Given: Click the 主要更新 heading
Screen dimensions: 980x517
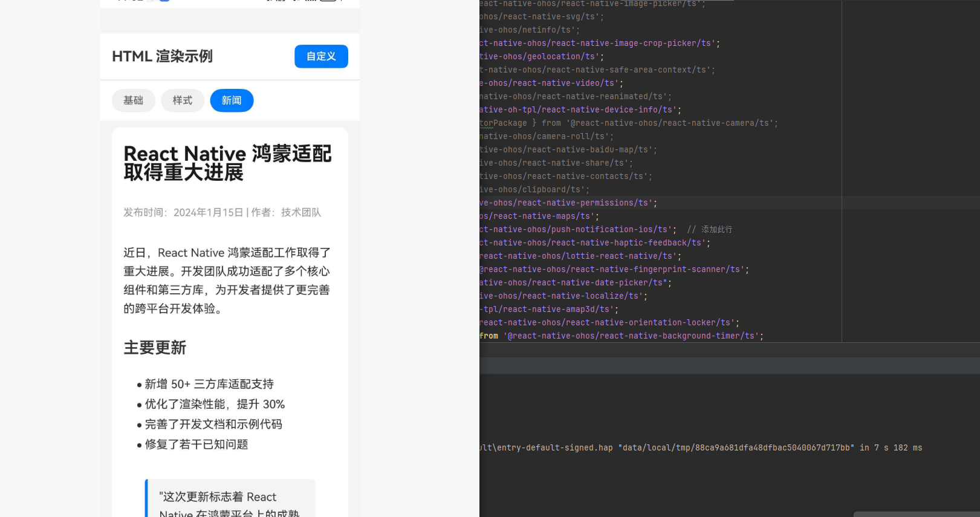Looking at the screenshot, I should click(x=155, y=348).
